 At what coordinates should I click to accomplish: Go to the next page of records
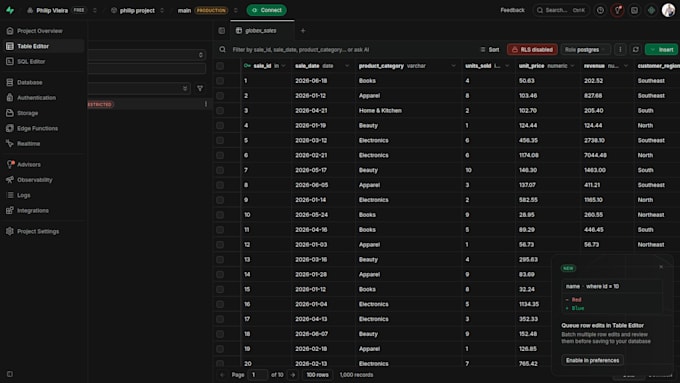[293, 375]
